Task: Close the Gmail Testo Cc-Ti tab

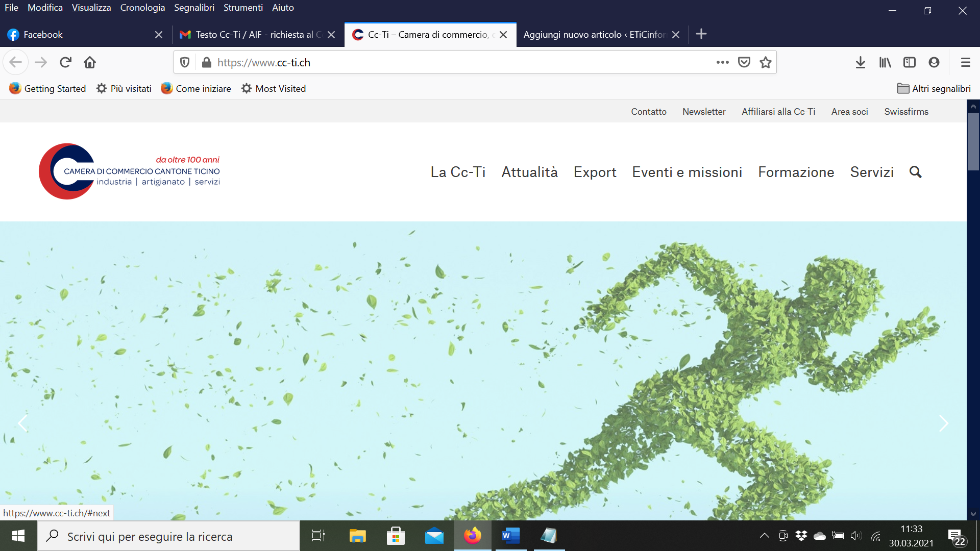Action: [331, 35]
